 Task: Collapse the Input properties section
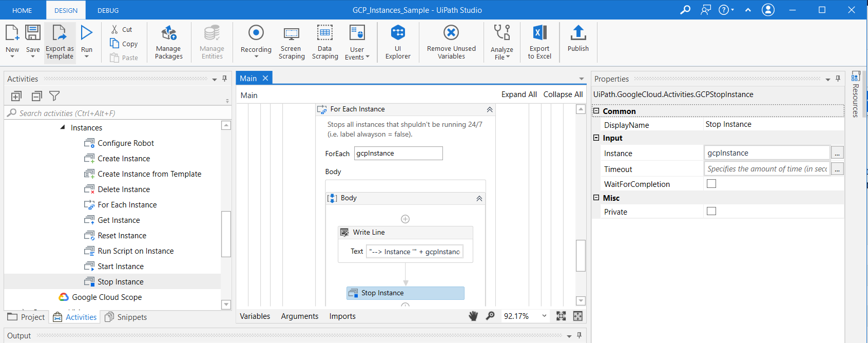click(596, 138)
